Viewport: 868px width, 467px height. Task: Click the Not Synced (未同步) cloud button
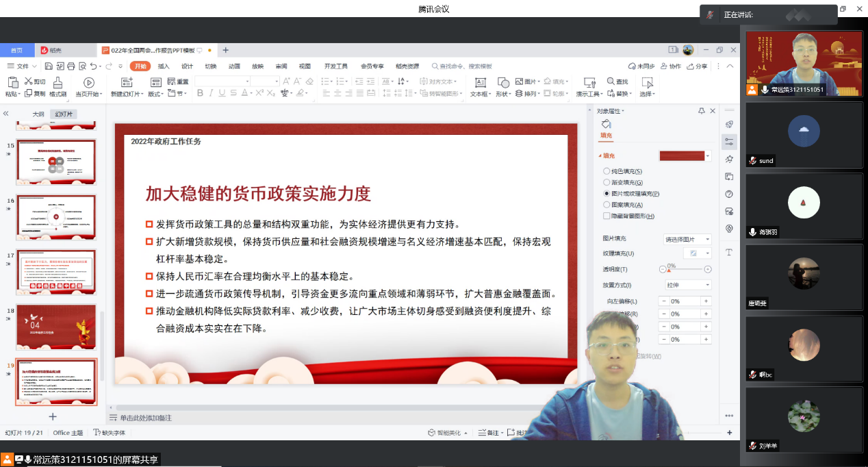click(x=641, y=66)
